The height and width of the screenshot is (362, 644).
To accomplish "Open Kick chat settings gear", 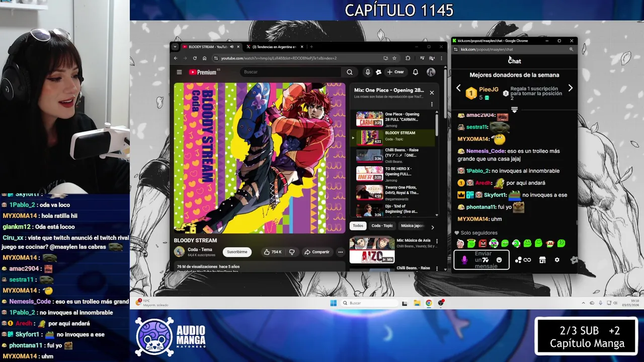I will coord(557,260).
